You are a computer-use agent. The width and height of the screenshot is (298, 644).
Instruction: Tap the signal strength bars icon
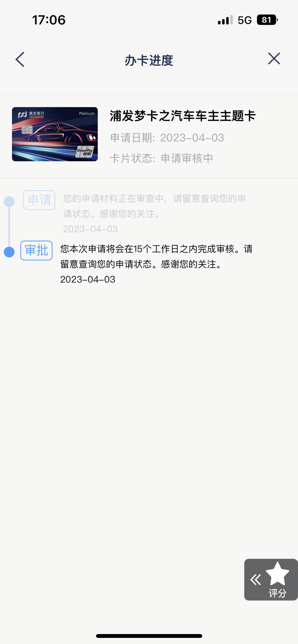click(225, 20)
